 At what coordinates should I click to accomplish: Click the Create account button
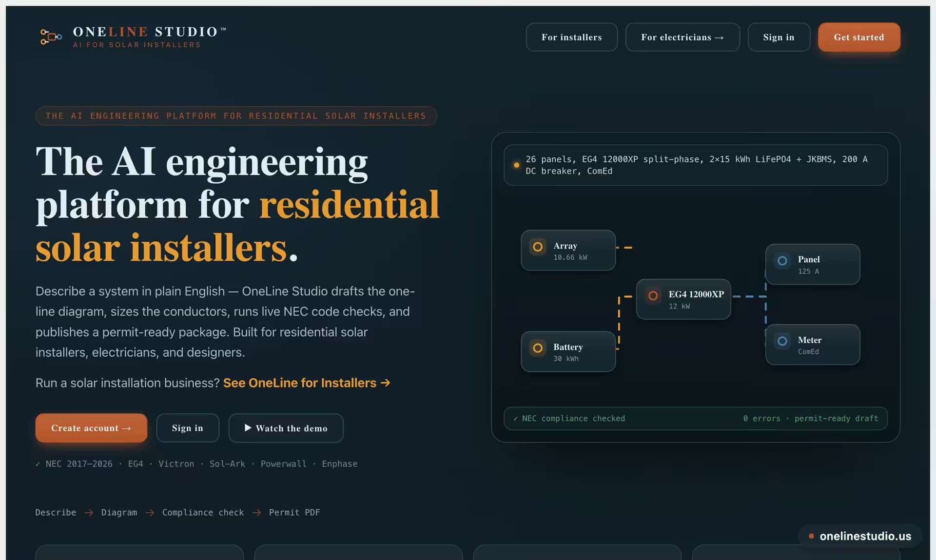pyautogui.click(x=91, y=428)
